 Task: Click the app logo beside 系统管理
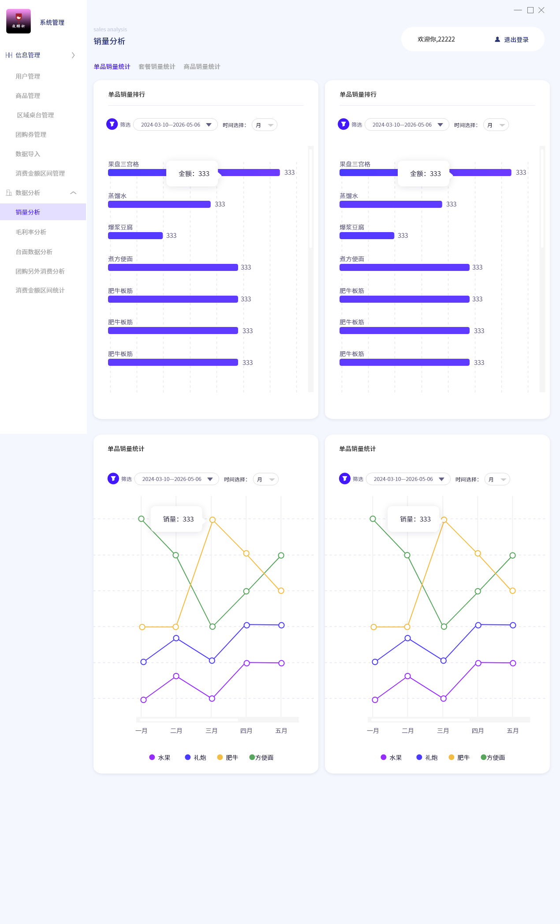tap(19, 21)
